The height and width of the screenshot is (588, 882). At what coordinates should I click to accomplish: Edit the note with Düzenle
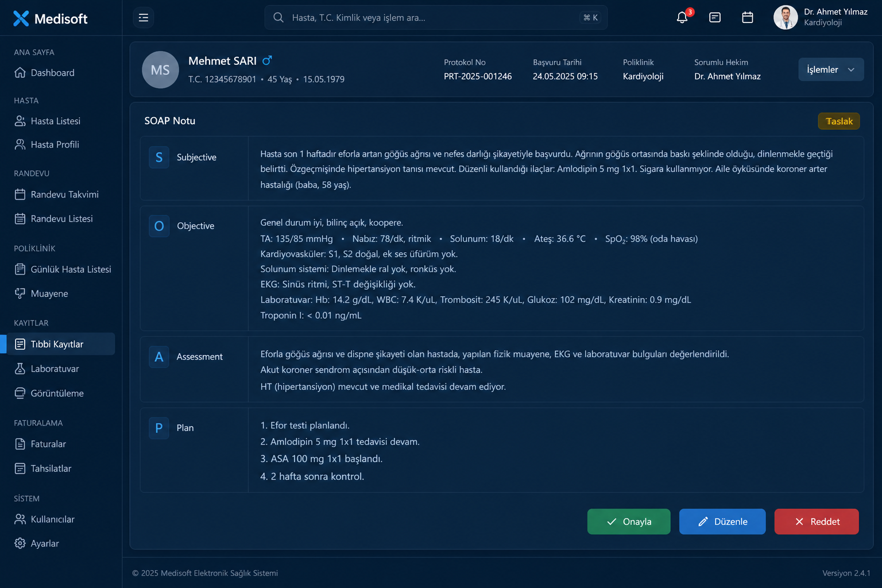(x=722, y=521)
